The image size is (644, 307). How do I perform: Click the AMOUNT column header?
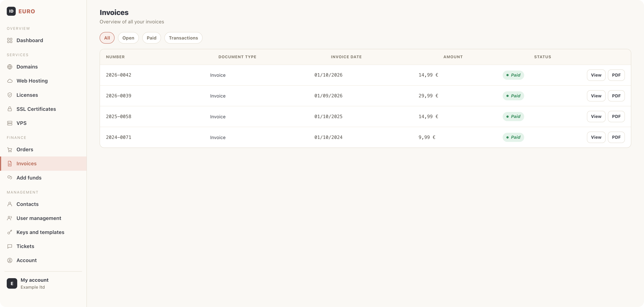point(453,57)
